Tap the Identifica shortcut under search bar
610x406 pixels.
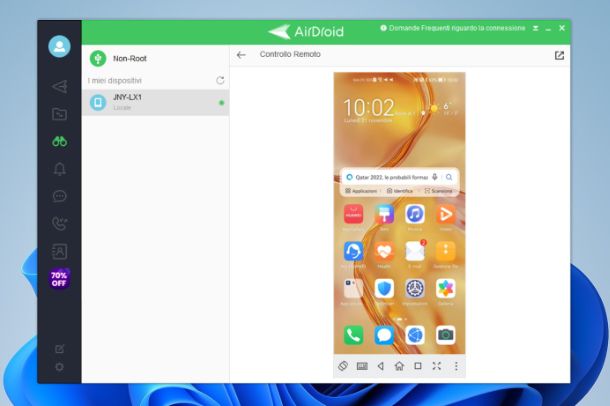click(400, 191)
